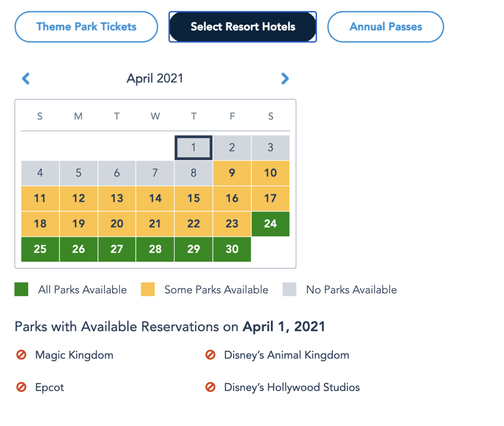Click the unavailable icon beside Epcot
The image size is (504, 426).
click(21, 387)
